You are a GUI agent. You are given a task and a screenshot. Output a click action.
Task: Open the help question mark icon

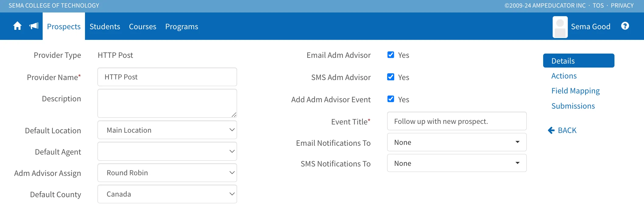pos(625,26)
